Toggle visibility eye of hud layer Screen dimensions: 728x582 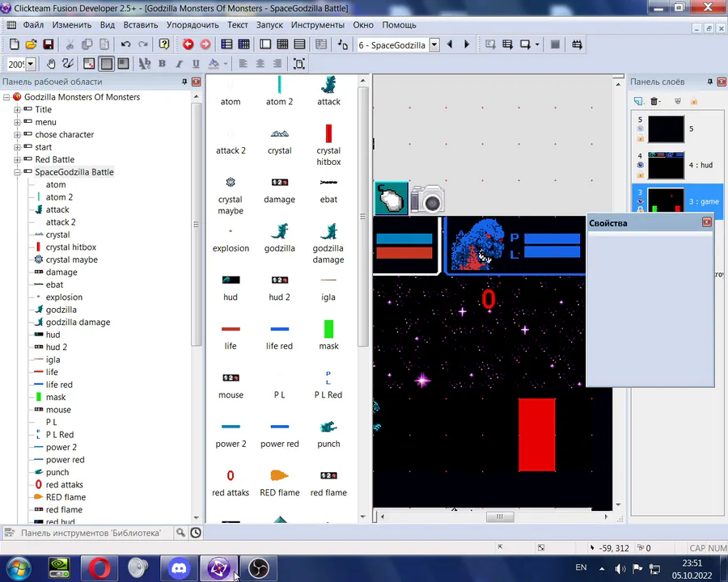click(x=641, y=165)
